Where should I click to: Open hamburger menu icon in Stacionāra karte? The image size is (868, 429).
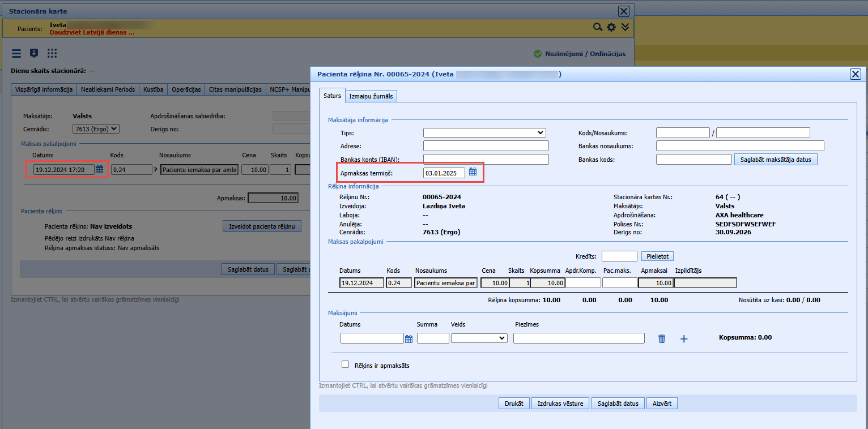pyautogui.click(x=16, y=53)
